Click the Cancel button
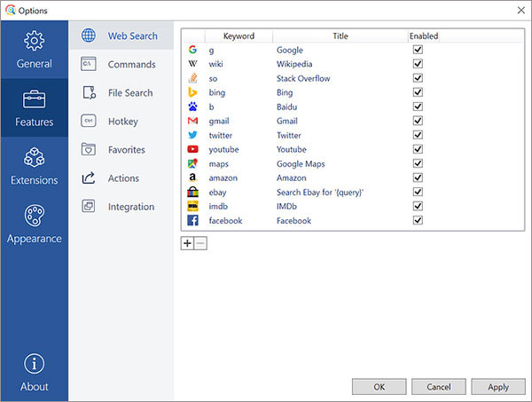This screenshot has height=402, width=532. click(x=439, y=387)
